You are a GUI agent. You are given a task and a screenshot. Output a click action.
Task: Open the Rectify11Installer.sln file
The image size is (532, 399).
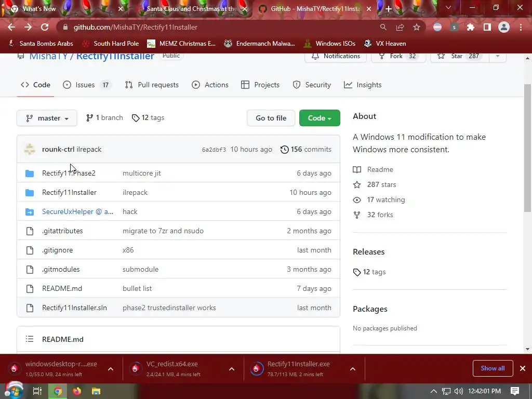click(74, 308)
